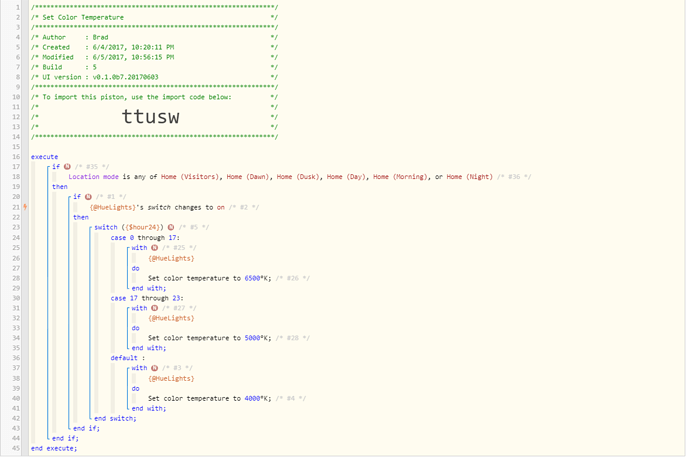Image resolution: width=690 pixels, height=461 pixels.
Task: Click end with on line 35
Action: [x=149, y=348]
